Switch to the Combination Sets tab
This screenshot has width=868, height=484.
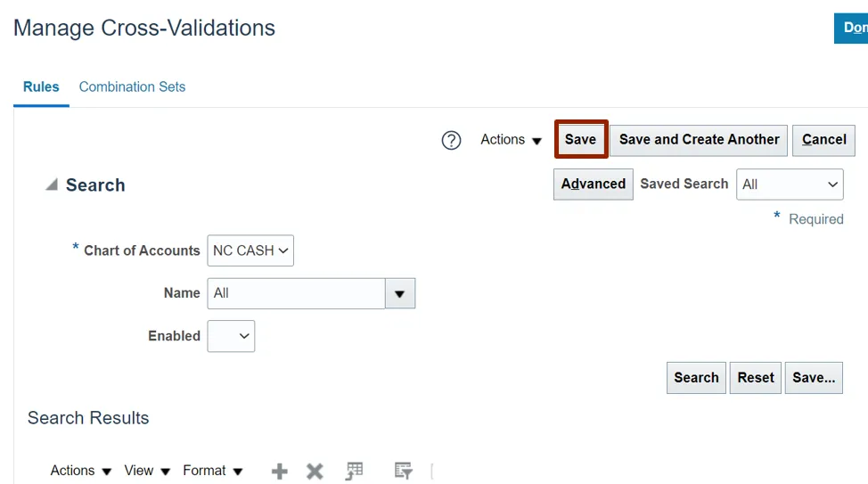[x=132, y=87]
